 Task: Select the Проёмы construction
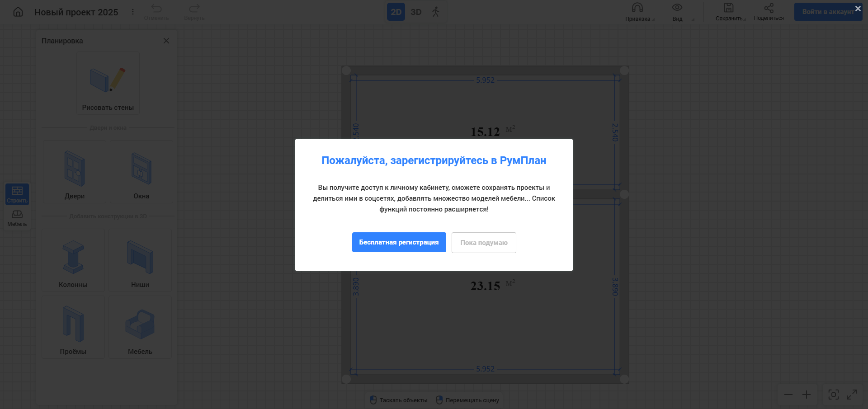pos(73,327)
